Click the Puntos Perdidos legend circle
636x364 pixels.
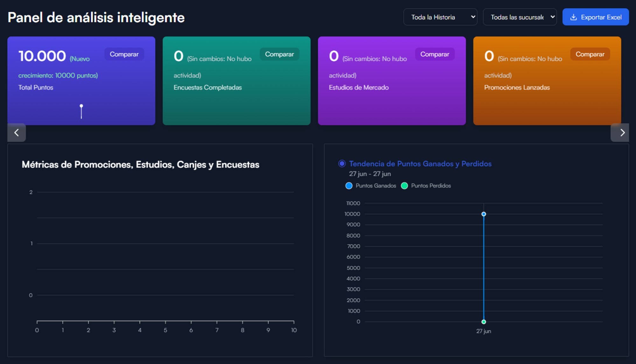405,186
